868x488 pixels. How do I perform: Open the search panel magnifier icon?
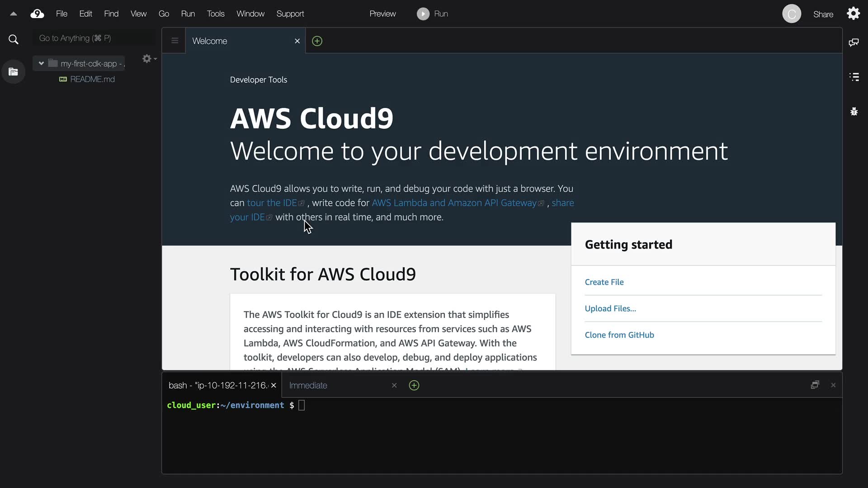tap(14, 40)
